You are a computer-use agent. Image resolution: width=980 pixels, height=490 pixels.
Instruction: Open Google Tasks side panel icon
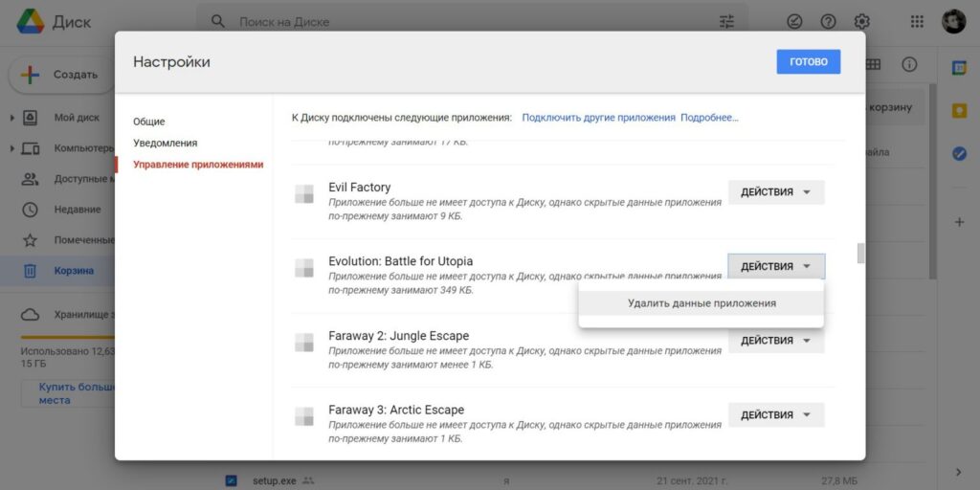click(959, 153)
